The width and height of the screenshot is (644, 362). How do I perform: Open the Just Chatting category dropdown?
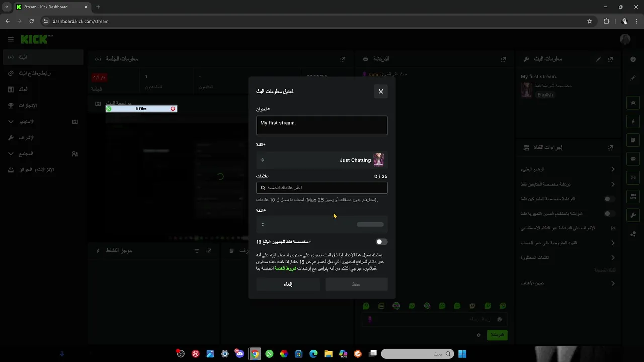pyautogui.click(x=321, y=160)
